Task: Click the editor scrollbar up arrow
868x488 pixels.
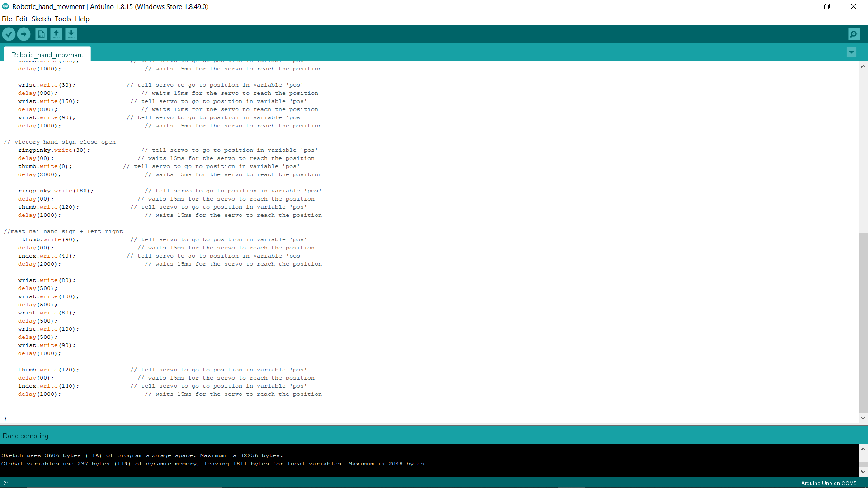Action: pyautogui.click(x=863, y=66)
